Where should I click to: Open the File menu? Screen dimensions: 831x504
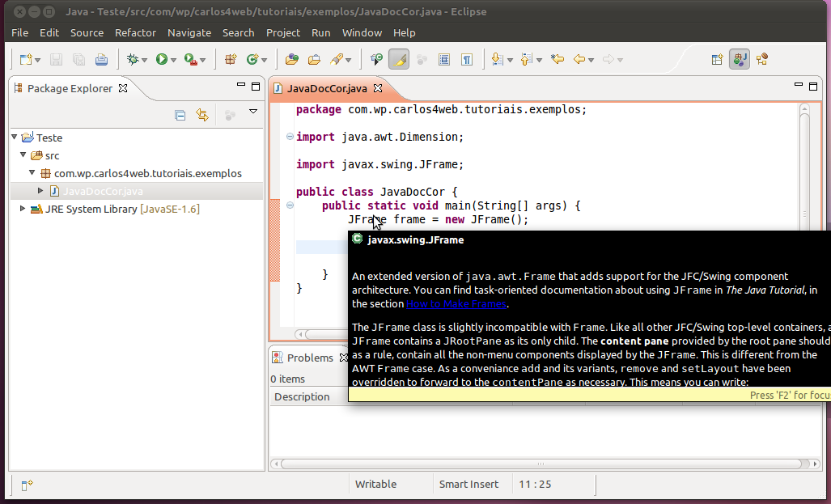[20, 33]
